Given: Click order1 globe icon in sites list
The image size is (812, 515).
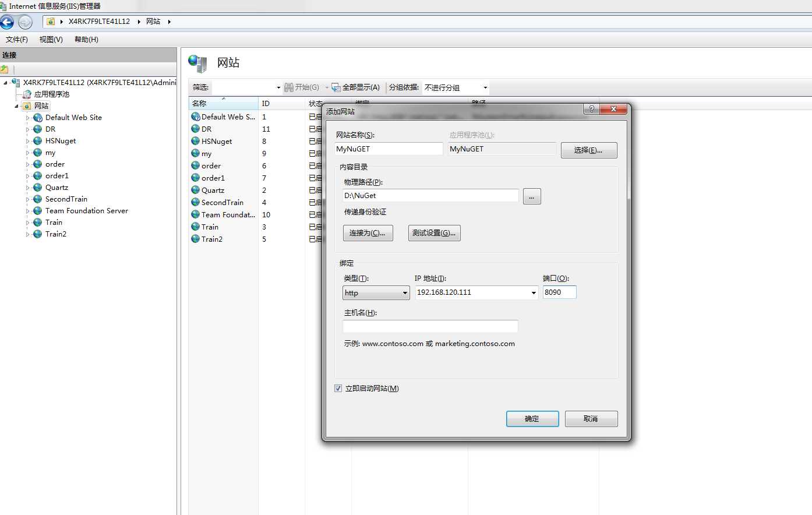Looking at the screenshot, I should pos(196,178).
